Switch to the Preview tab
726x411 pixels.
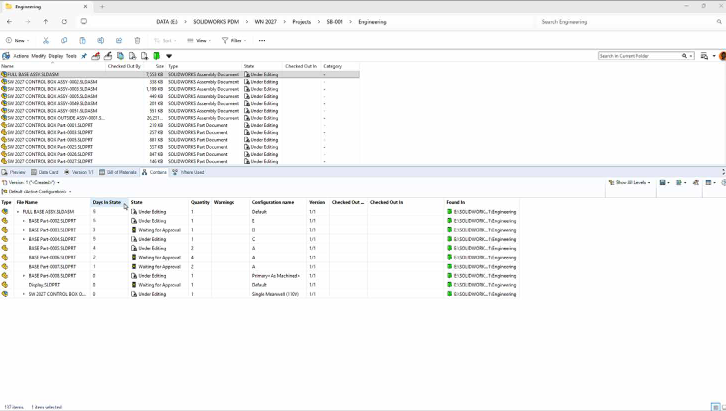[14, 172]
